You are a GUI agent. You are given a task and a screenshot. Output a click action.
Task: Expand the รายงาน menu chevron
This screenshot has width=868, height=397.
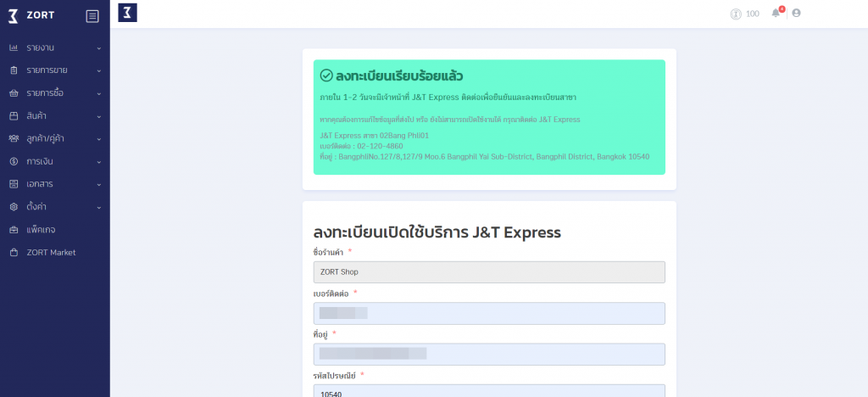pos(99,48)
